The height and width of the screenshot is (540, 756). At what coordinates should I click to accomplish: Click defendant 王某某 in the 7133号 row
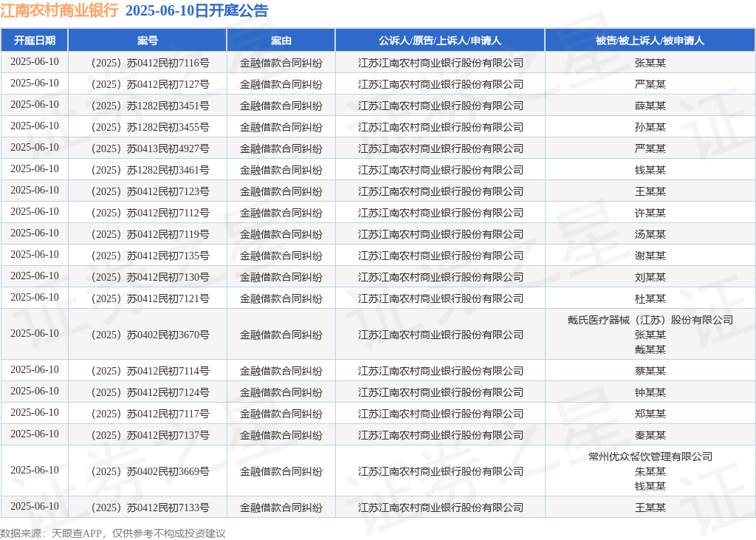(650, 507)
